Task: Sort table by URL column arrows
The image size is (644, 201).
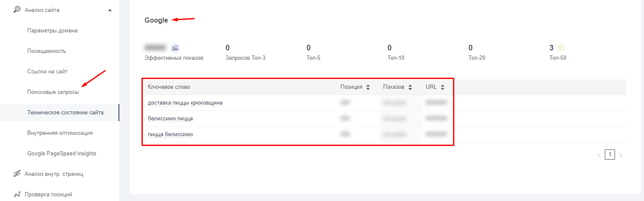Action: click(442, 87)
